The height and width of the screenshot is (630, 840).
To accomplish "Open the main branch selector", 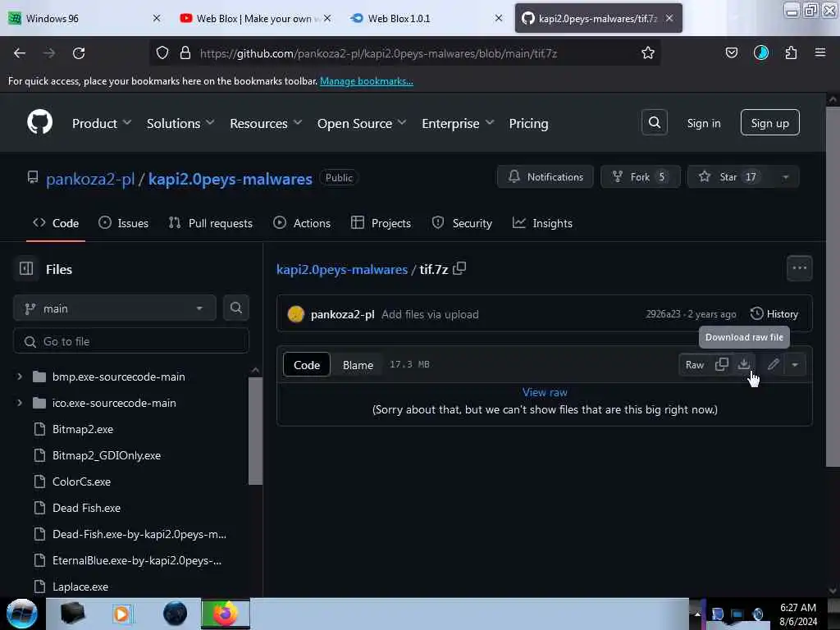I will (x=115, y=308).
